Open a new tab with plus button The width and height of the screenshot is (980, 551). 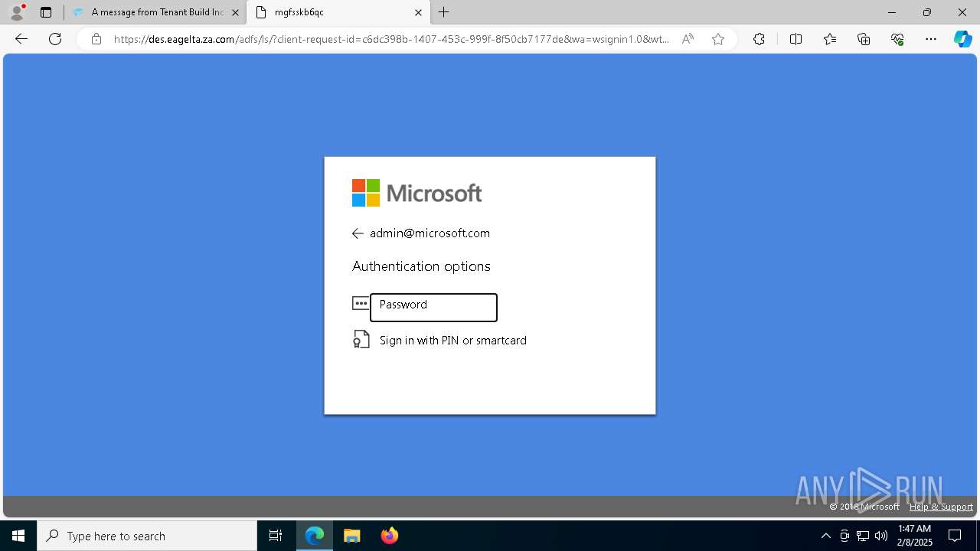[444, 12]
